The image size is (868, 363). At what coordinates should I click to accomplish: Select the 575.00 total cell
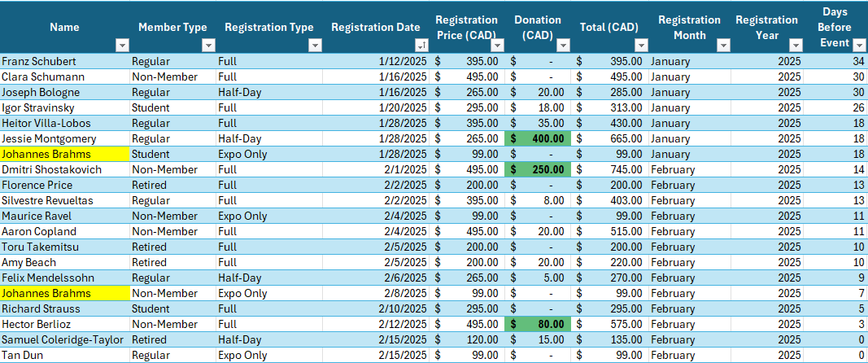[610, 324]
